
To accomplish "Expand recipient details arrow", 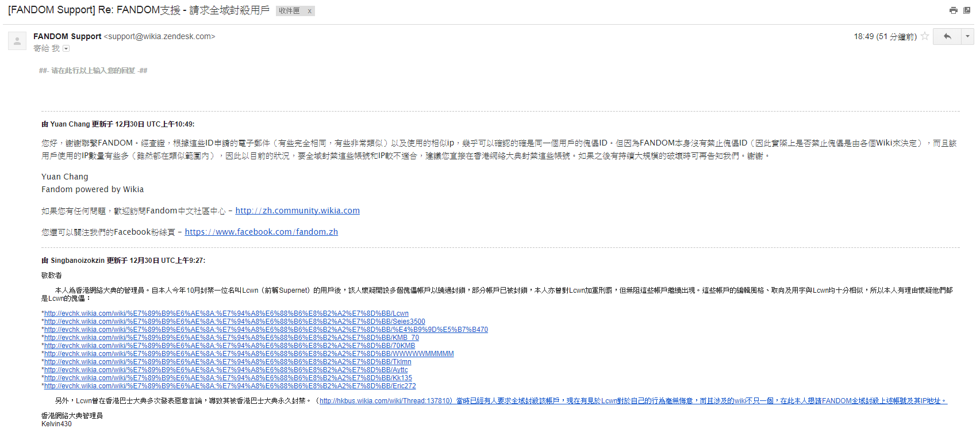I will pyautogui.click(x=66, y=49).
